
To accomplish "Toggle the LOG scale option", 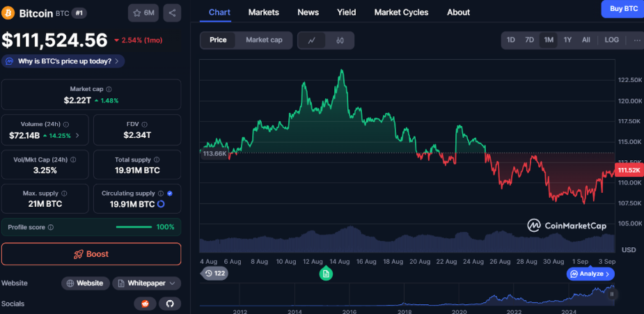I will pyautogui.click(x=611, y=40).
